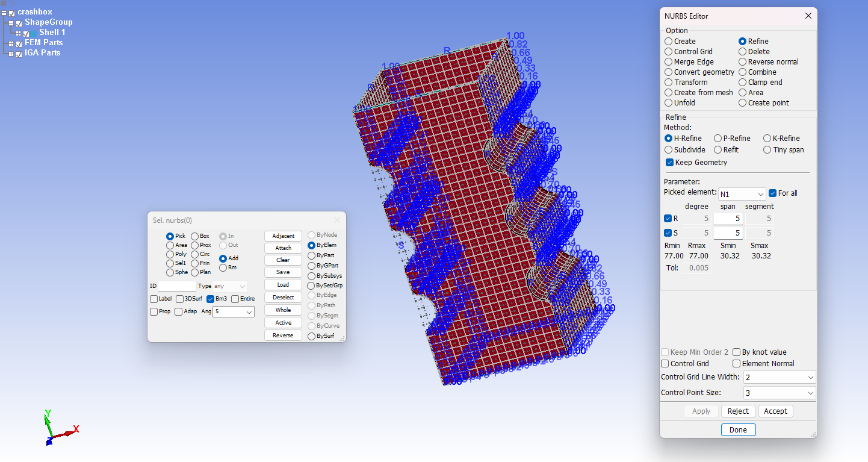This screenshot has height=462, width=868.
Task: Switch to Create mode in NURBS Editor
Action: click(x=668, y=41)
